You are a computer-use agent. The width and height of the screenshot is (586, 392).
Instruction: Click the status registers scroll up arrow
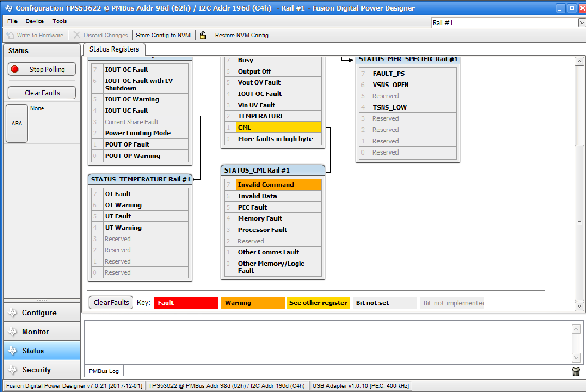[579, 62]
